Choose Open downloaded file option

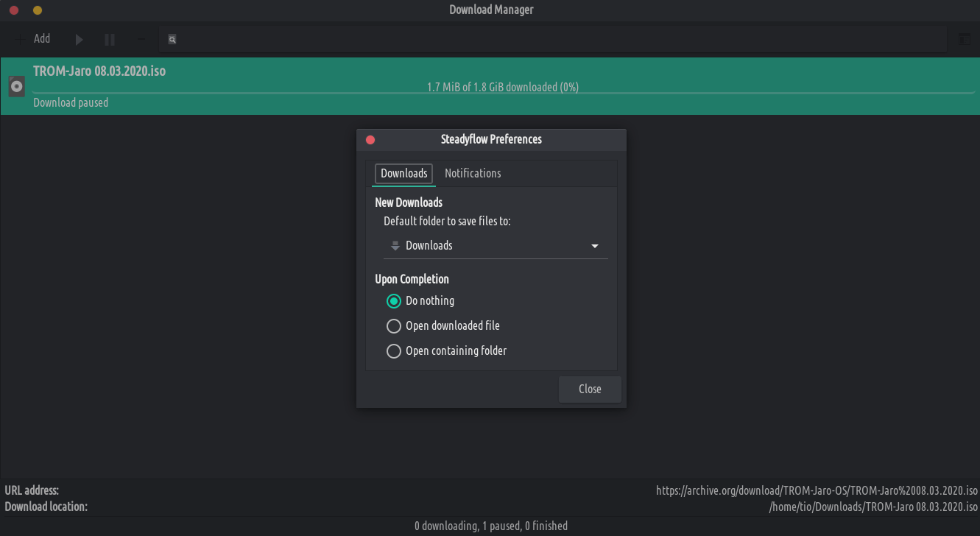[x=394, y=326]
